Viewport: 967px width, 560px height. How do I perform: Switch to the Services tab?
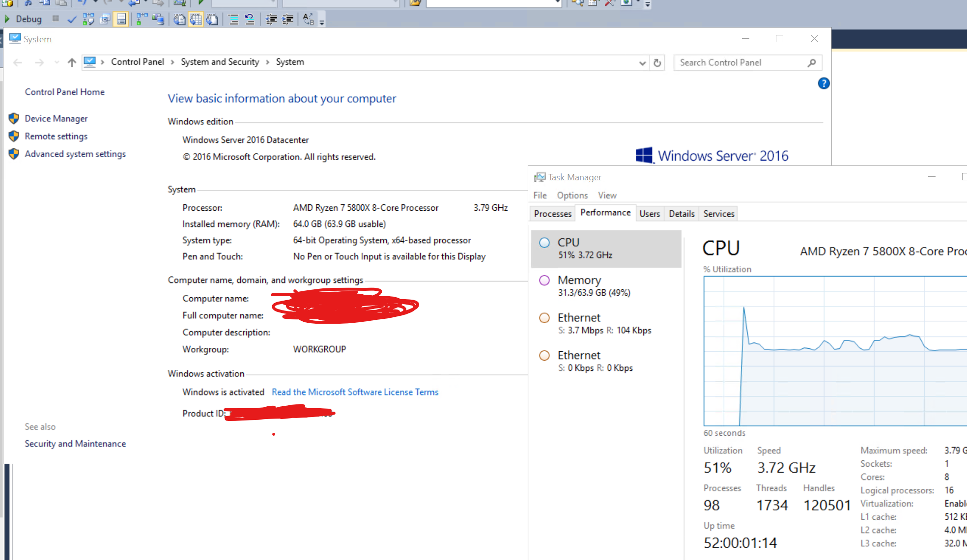click(x=719, y=214)
